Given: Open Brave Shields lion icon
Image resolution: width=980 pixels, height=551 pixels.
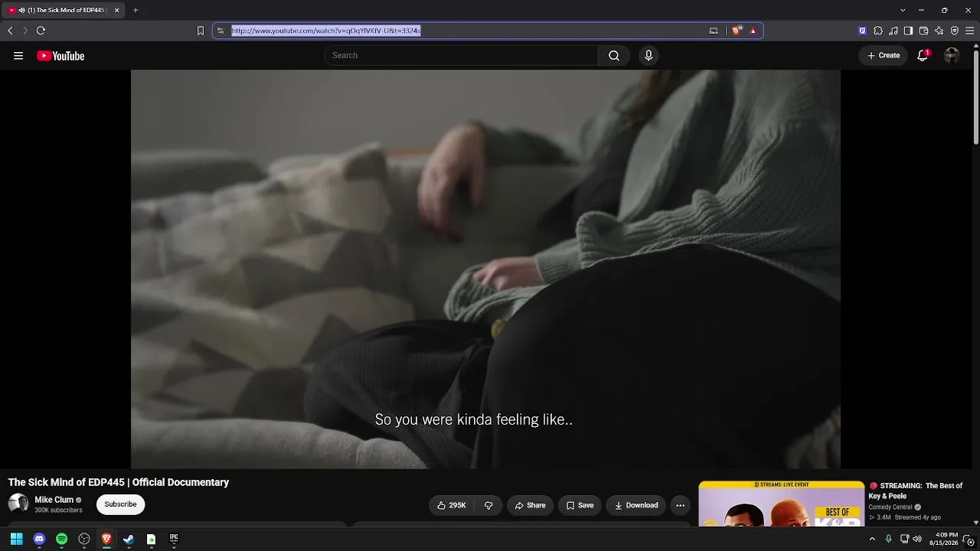Looking at the screenshot, I should pyautogui.click(x=737, y=31).
